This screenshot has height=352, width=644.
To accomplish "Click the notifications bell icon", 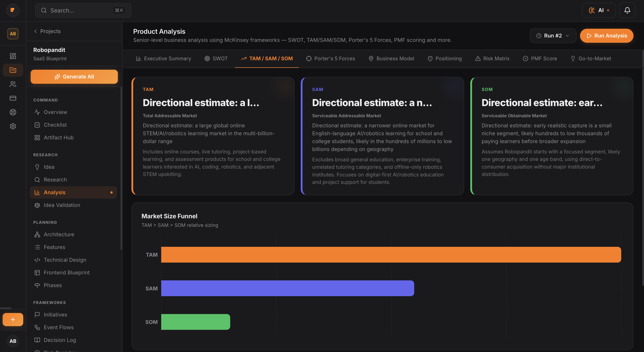I will pyautogui.click(x=627, y=10).
